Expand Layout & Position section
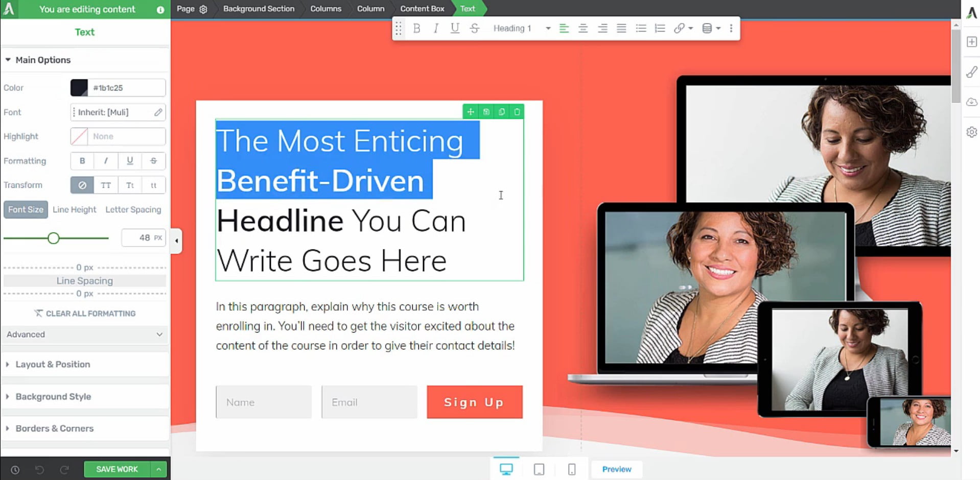 click(85, 364)
